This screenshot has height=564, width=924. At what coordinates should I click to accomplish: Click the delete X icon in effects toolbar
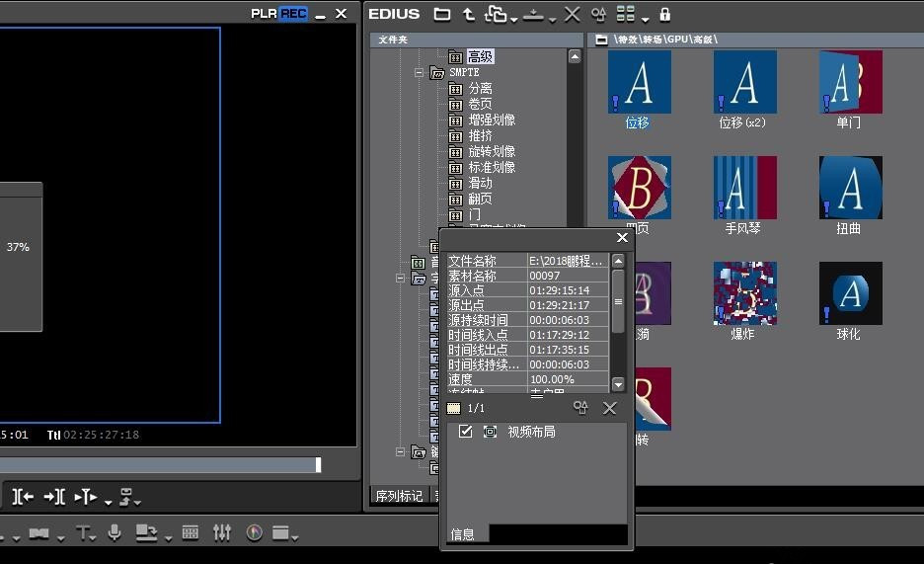pyautogui.click(x=572, y=14)
